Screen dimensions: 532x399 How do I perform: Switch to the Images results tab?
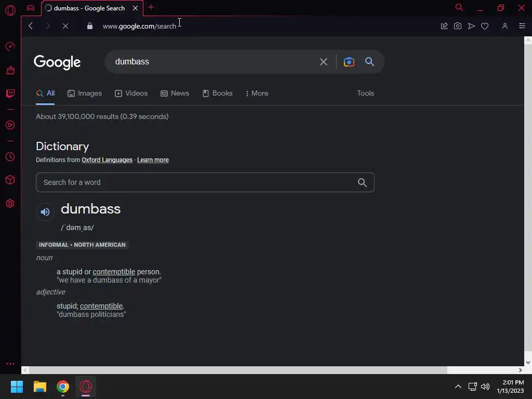pyautogui.click(x=85, y=94)
